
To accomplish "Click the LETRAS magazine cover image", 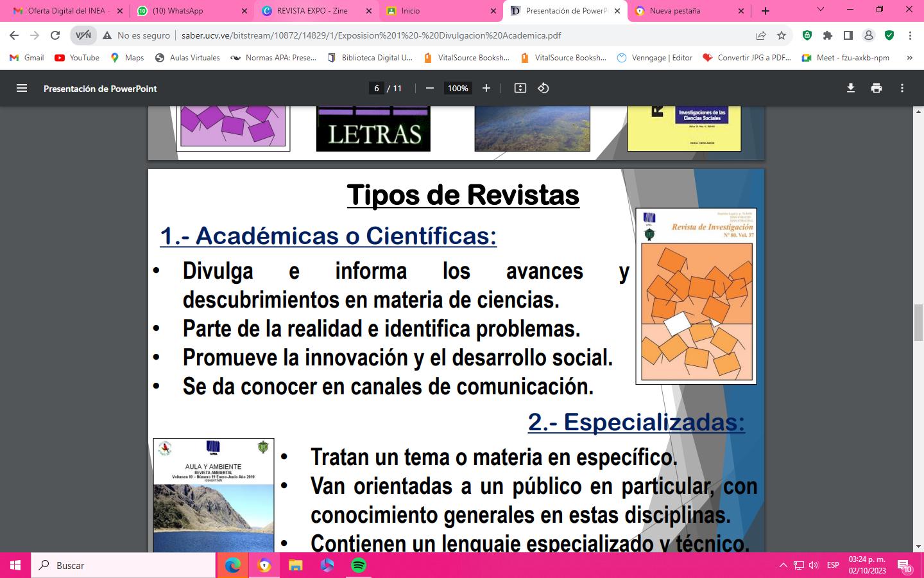I will coord(373,129).
